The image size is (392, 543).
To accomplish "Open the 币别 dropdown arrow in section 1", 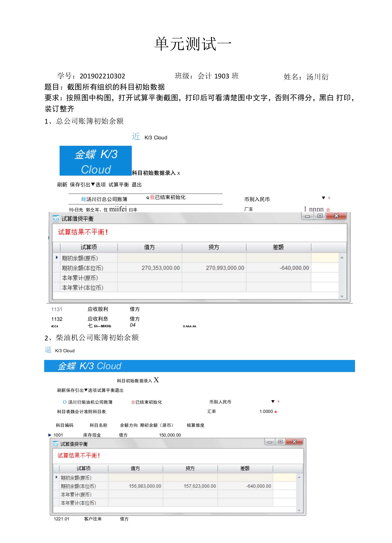I will [x=324, y=198].
